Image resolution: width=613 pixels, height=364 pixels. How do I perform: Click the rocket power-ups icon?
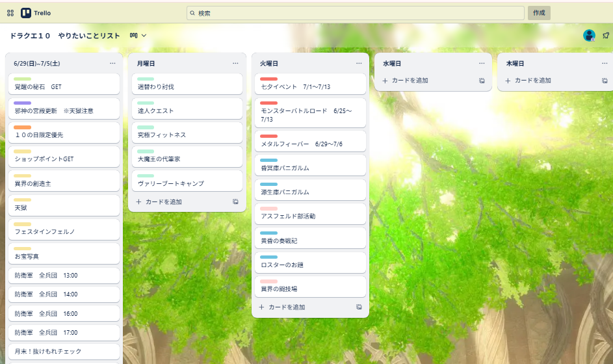(606, 35)
